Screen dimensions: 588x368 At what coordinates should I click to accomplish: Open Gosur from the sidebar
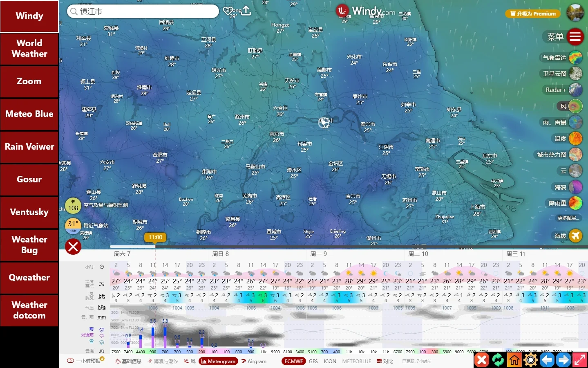[x=29, y=180]
